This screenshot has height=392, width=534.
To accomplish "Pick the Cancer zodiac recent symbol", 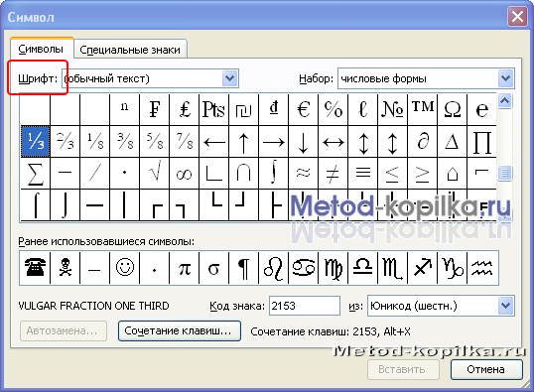I will [303, 268].
